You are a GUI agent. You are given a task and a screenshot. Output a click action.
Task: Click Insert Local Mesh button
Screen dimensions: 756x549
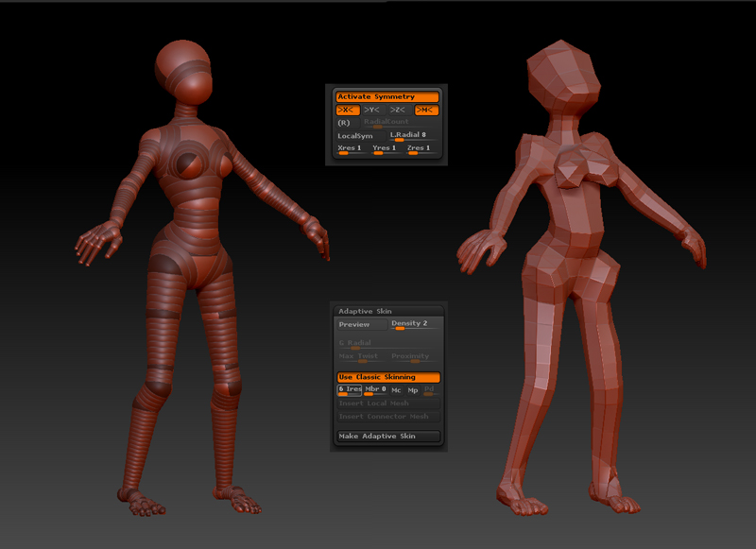pos(388,403)
